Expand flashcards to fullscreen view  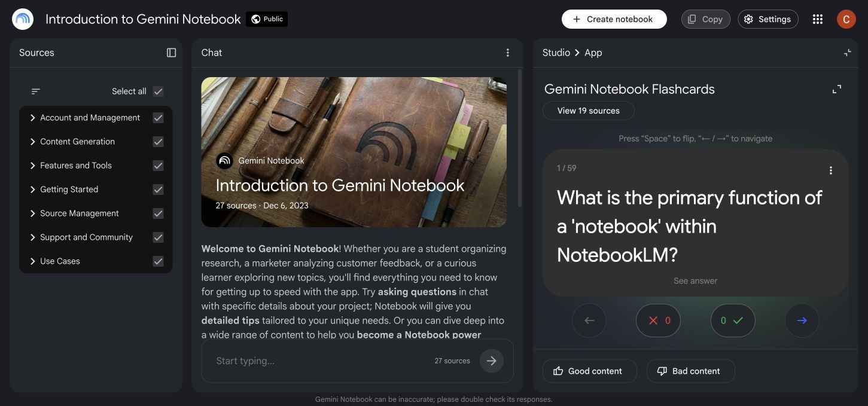[x=837, y=89]
